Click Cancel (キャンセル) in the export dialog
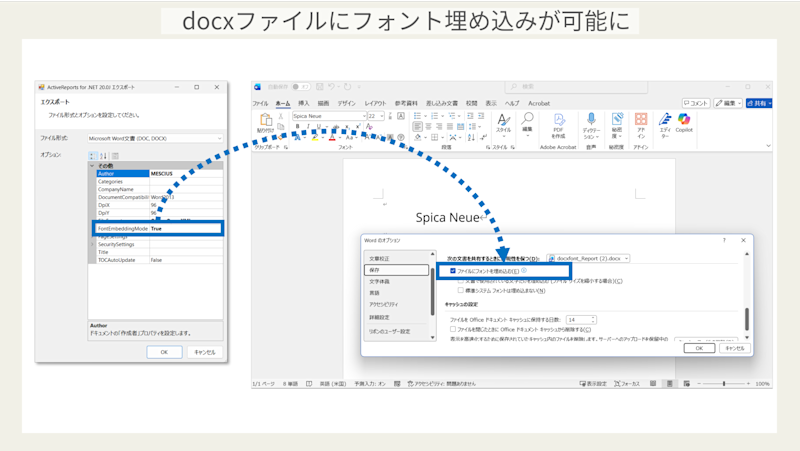The height and width of the screenshot is (451, 800). click(205, 352)
